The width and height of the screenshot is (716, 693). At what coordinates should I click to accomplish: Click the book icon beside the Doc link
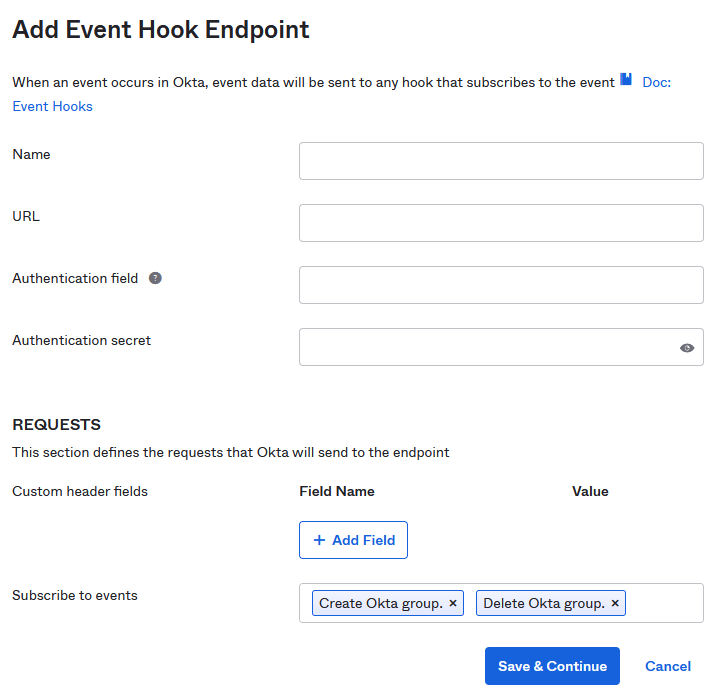[x=626, y=80]
